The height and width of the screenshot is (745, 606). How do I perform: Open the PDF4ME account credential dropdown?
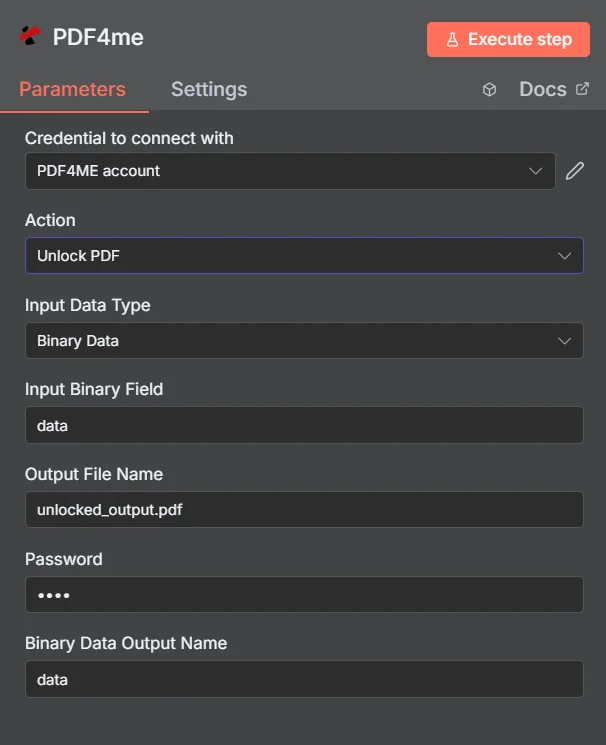(290, 171)
